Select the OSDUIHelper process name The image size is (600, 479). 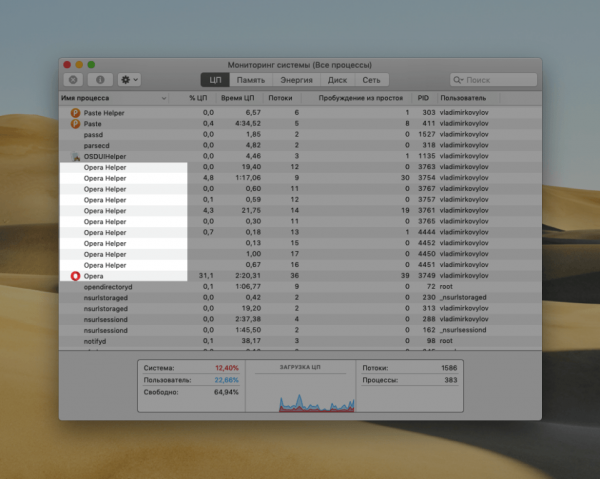click(x=105, y=156)
